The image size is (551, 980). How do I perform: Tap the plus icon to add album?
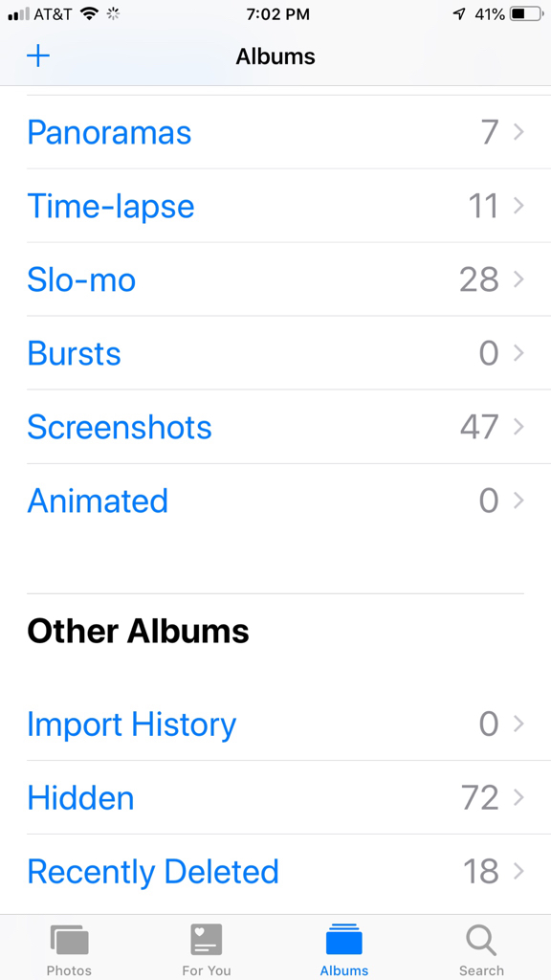[38, 56]
